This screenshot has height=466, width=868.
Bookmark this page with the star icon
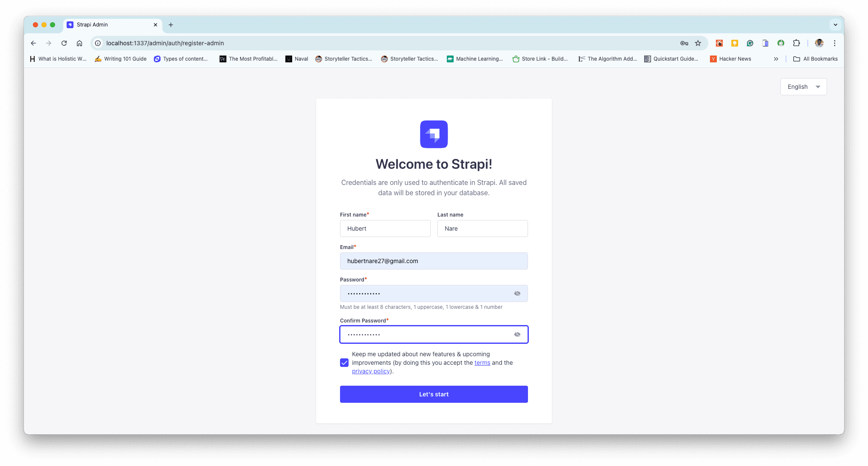click(x=698, y=43)
